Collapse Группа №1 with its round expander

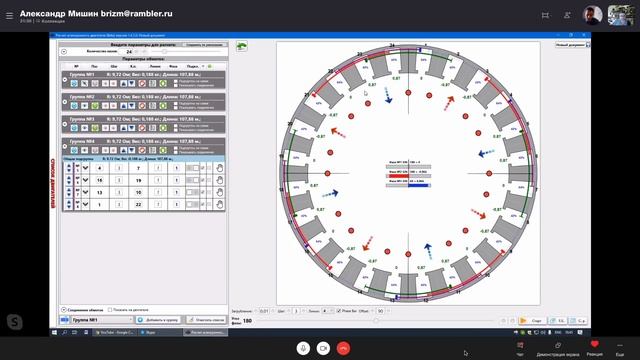[x=64, y=80]
